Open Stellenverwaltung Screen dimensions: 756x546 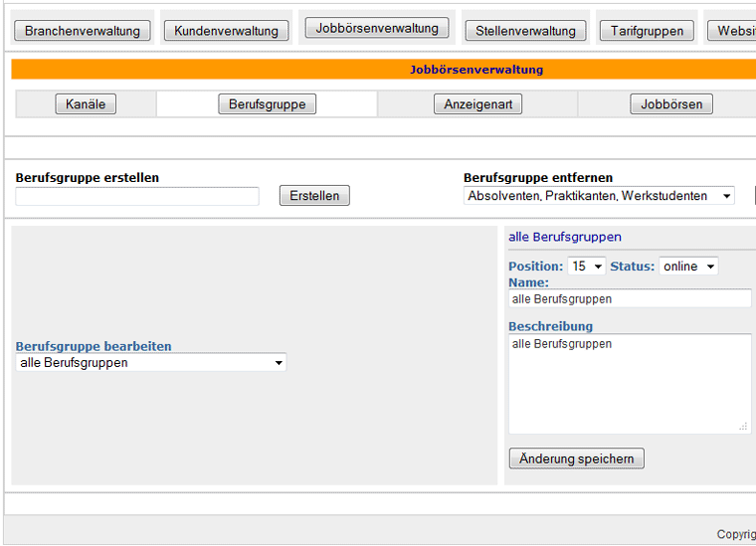525,31
